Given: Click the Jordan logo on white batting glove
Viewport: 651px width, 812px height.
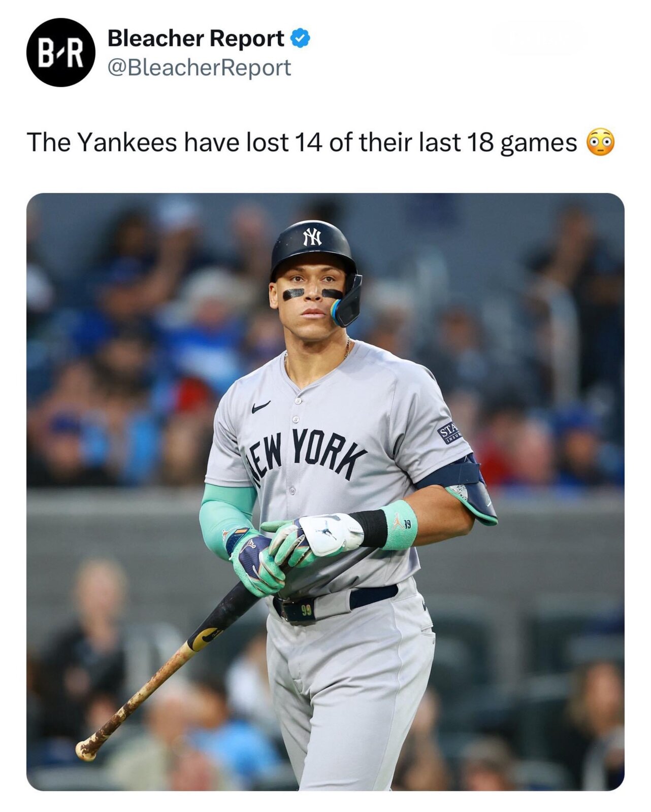Looking at the screenshot, I should pyautogui.click(x=329, y=534).
